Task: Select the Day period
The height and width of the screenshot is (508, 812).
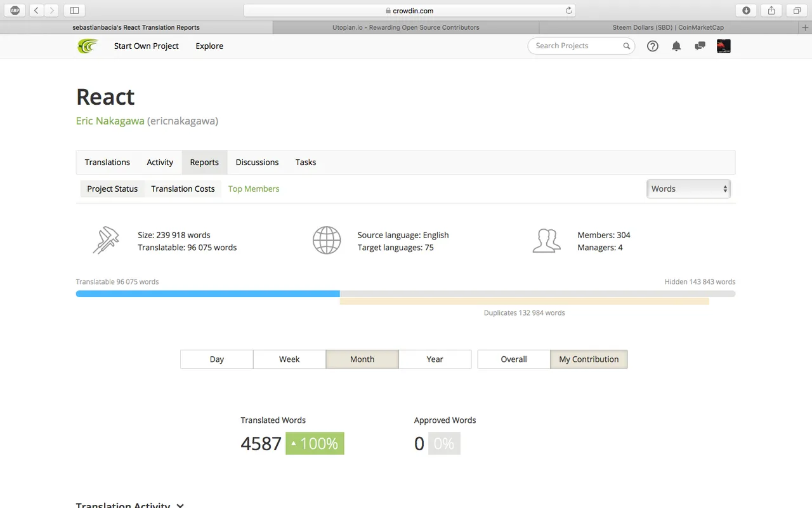Action: [x=217, y=359]
